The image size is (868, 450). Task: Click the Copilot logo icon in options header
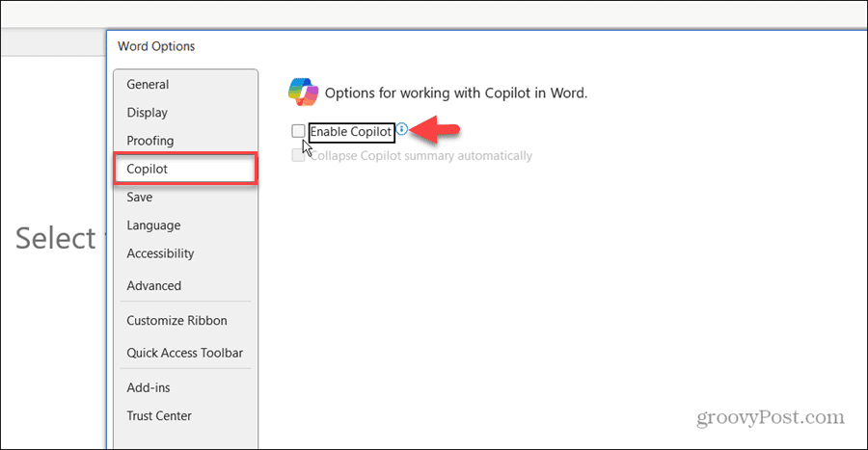(304, 92)
